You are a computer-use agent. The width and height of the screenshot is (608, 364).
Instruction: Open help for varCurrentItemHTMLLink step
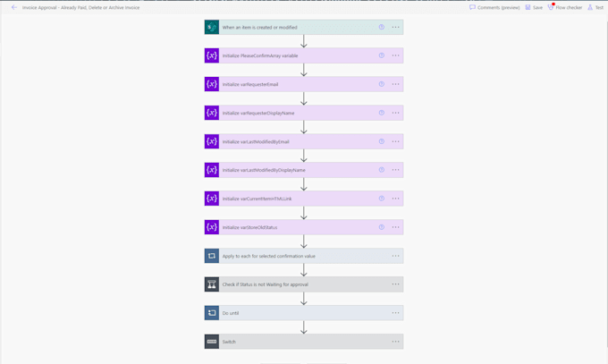tap(382, 199)
